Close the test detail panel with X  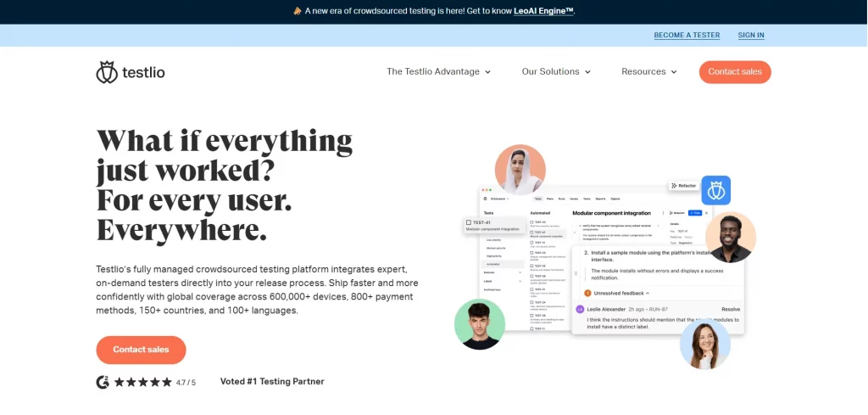(706, 213)
